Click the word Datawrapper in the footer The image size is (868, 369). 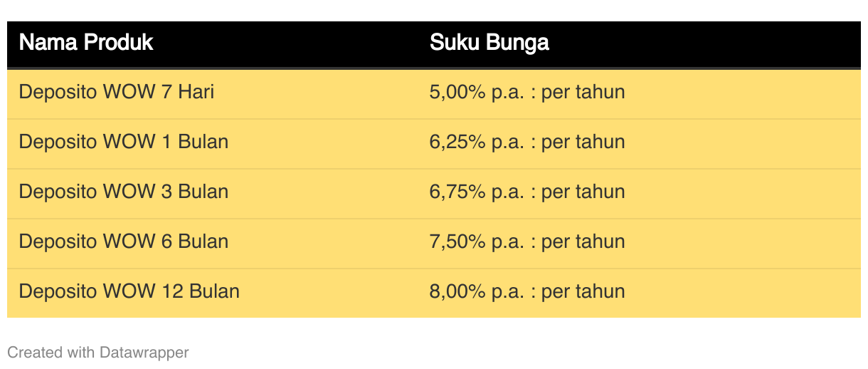144,353
